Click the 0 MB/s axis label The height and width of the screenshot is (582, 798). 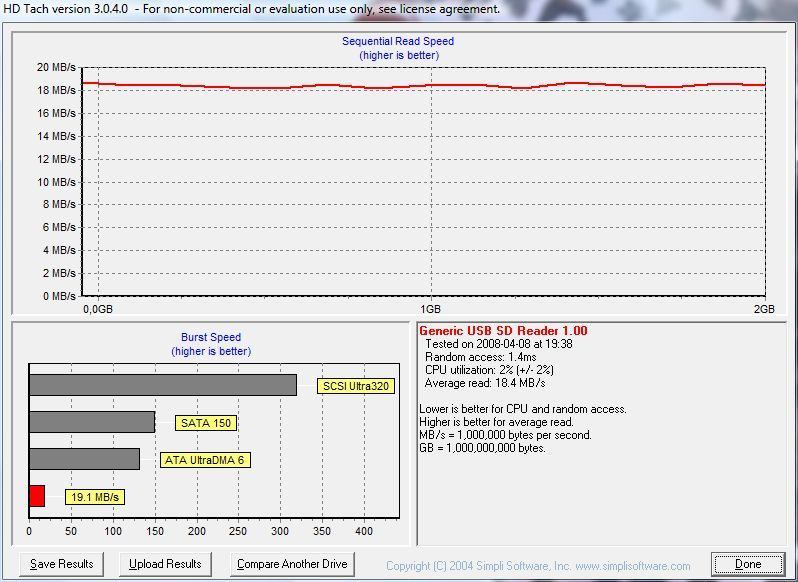pyautogui.click(x=59, y=296)
